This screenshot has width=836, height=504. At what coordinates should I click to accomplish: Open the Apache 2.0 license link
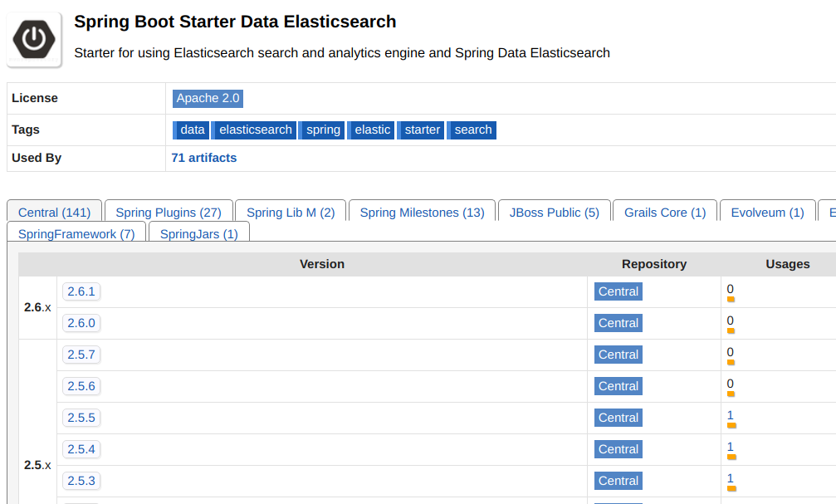208,98
